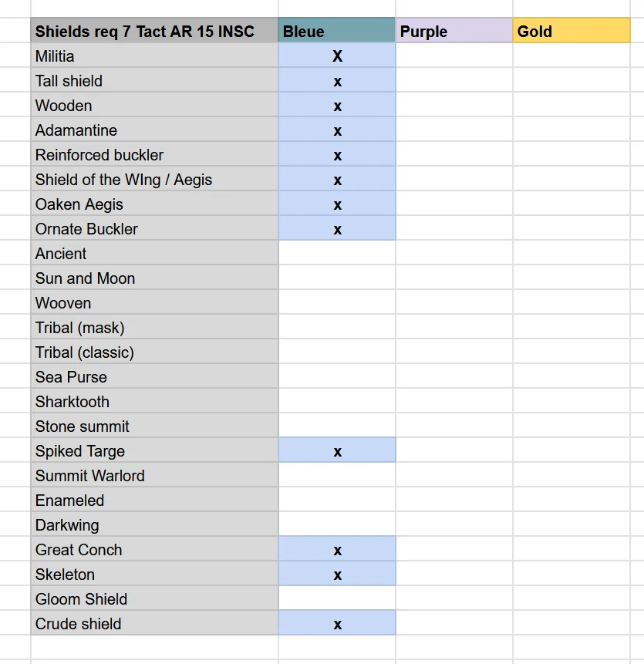Click the Bleue column header cell
The width and height of the screenshot is (644, 664).
(336, 32)
